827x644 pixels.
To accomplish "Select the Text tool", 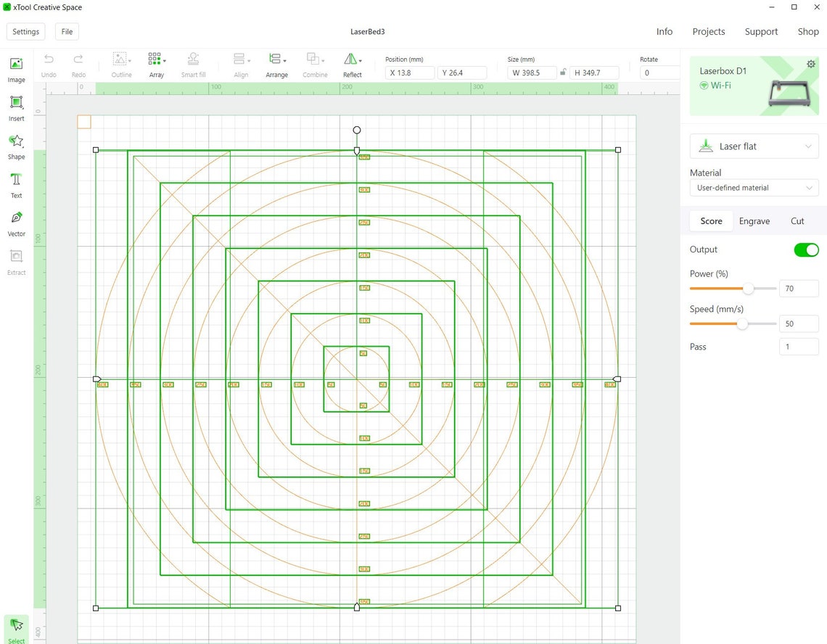I will (x=16, y=186).
